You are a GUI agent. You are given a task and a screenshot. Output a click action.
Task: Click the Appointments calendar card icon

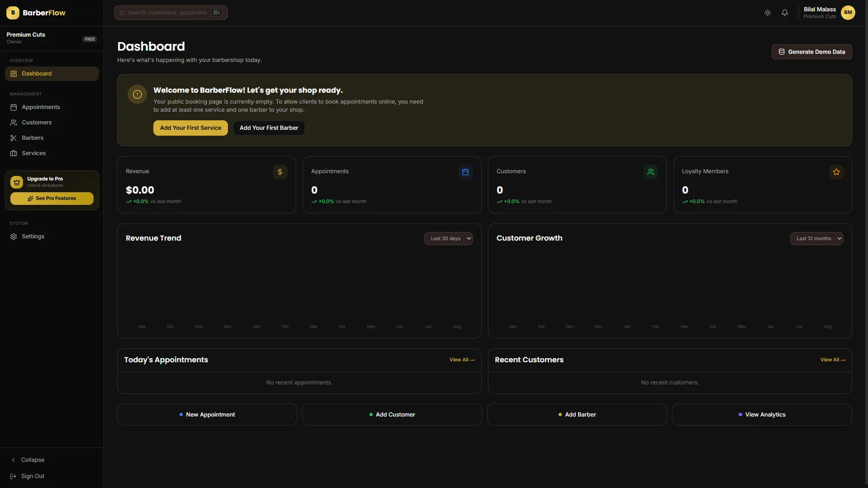click(465, 172)
